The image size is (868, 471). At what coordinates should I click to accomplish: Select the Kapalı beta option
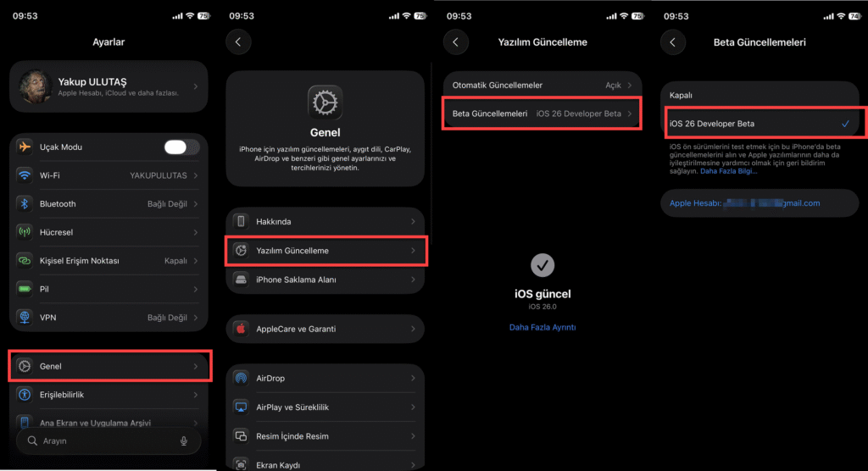pos(759,95)
